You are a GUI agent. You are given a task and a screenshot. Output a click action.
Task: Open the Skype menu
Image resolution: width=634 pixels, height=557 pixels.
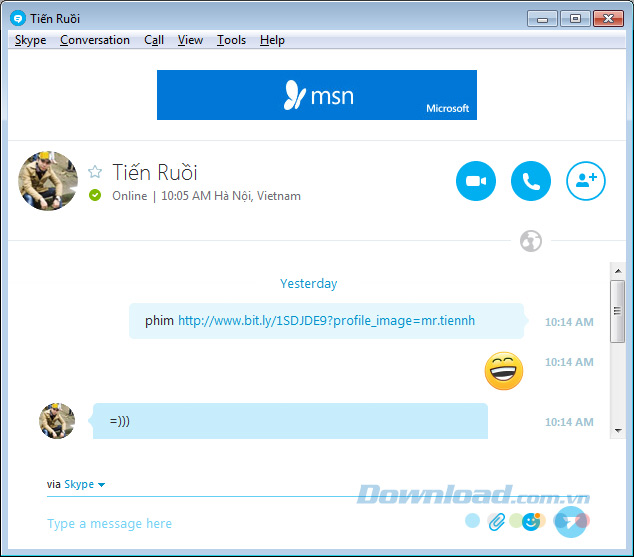pos(30,40)
